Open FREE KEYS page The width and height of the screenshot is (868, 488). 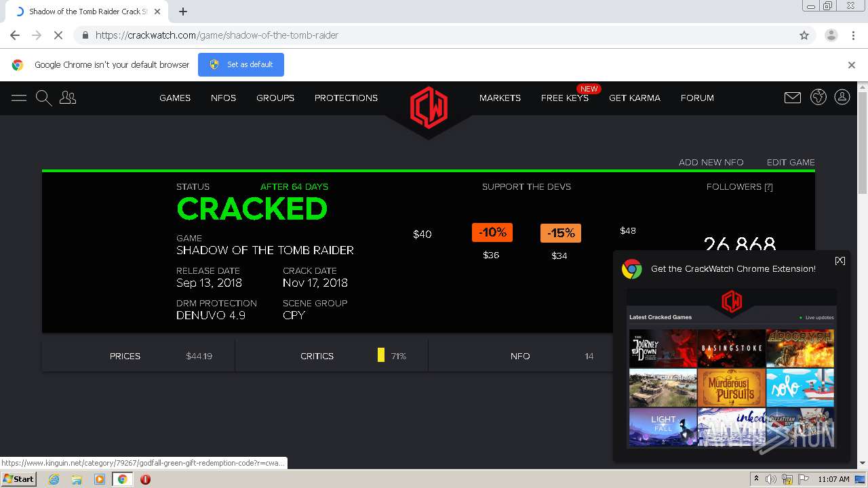pos(565,98)
